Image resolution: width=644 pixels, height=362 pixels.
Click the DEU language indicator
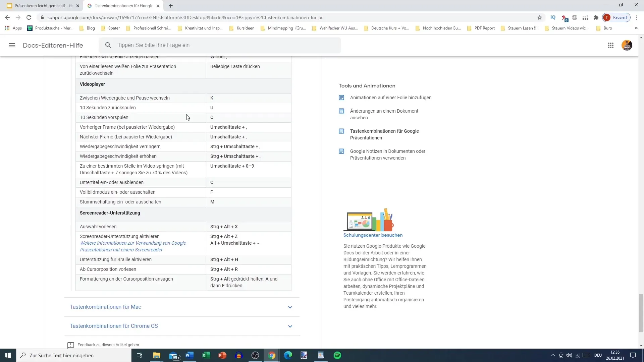coord(598,355)
